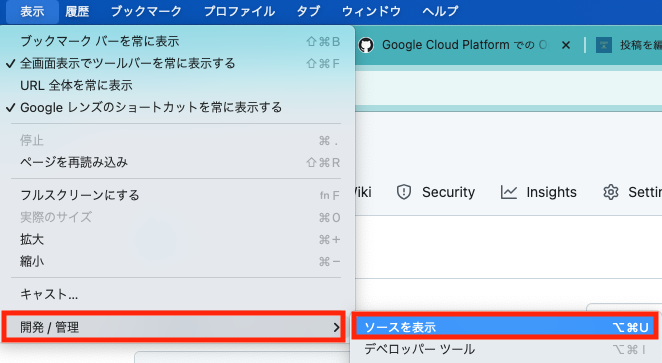Click the Security shield icon
This screenshot has width=662, height=363.
[404, 192]
